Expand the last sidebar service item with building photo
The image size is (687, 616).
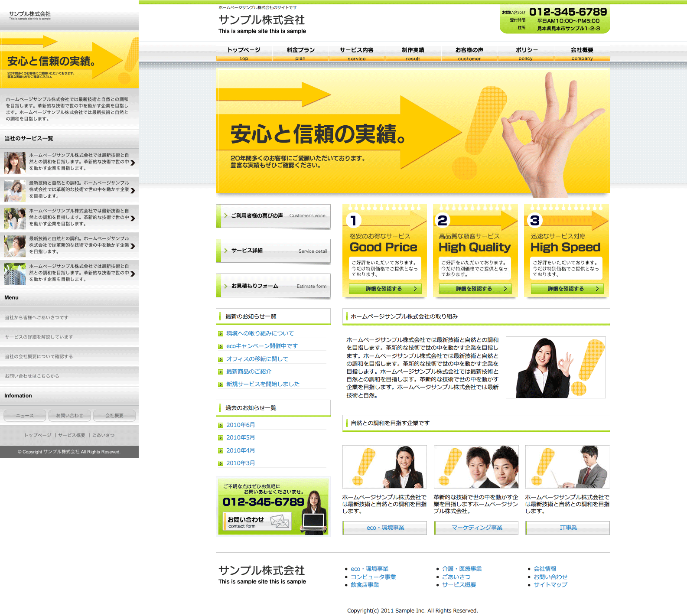[x=69, y=274]
